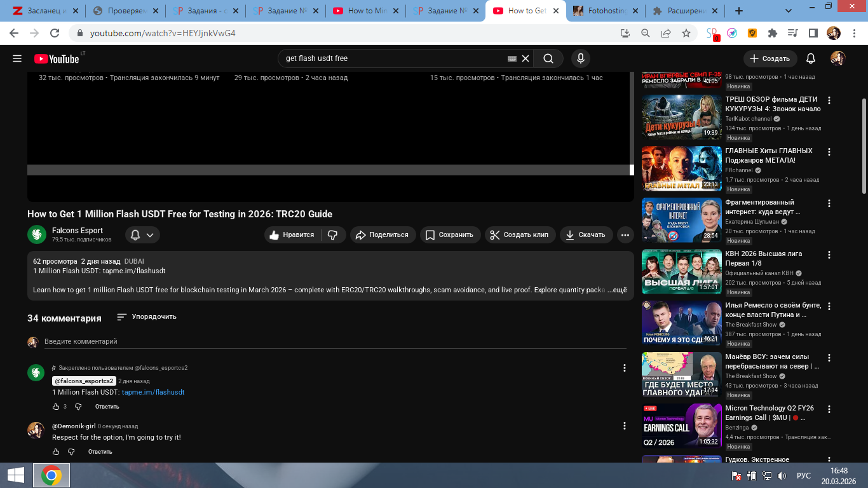Open the zoom magnifier in address bar
This screenshot has width=868, height=488.
646,33
